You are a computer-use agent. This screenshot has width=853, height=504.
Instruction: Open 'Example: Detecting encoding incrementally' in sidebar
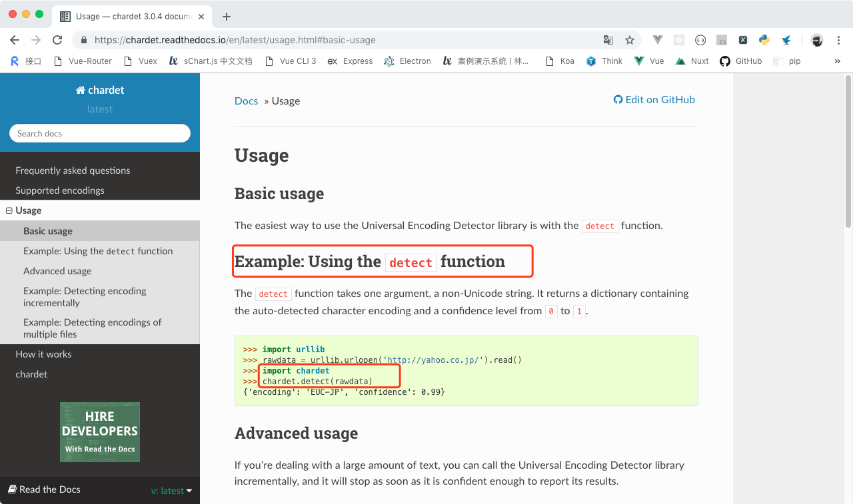tap(100, 297)
